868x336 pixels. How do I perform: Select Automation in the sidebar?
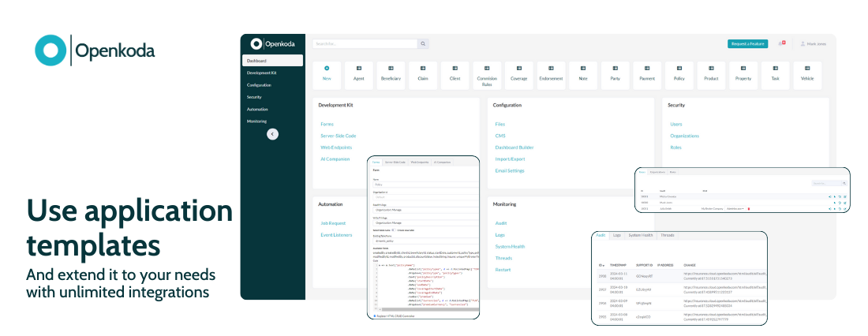click(257, 110)
